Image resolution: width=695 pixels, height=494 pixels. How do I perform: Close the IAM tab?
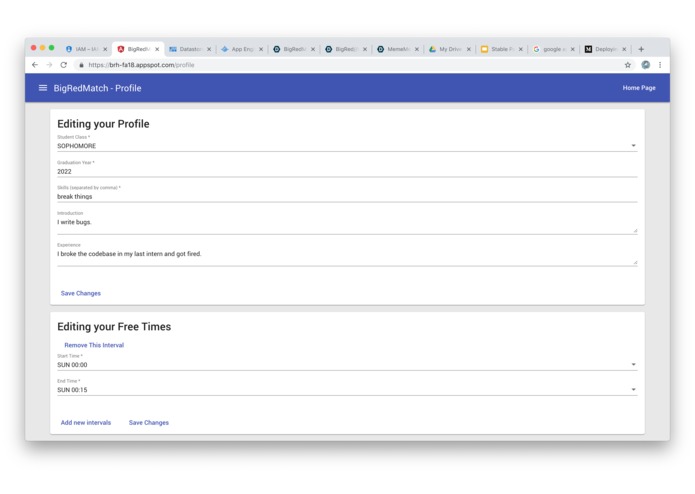pyautogui.click(x=105, y=49)
